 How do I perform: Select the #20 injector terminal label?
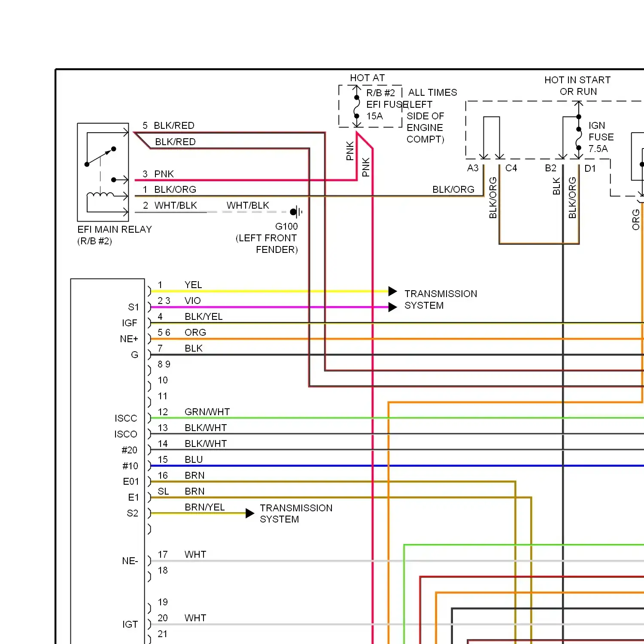tap(129, 450)
